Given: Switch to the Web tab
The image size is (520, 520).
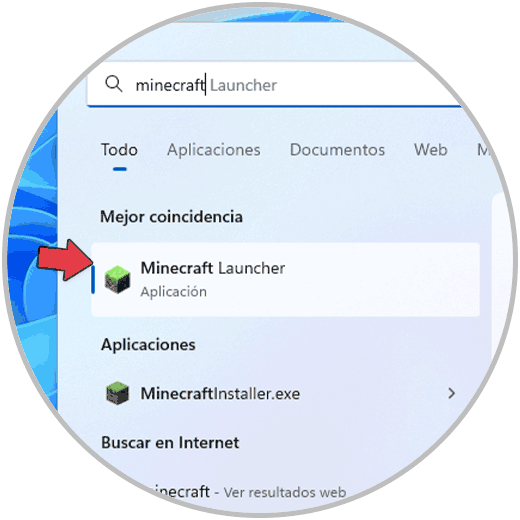Looking at the screenshot, I should [x=431, y=150].
